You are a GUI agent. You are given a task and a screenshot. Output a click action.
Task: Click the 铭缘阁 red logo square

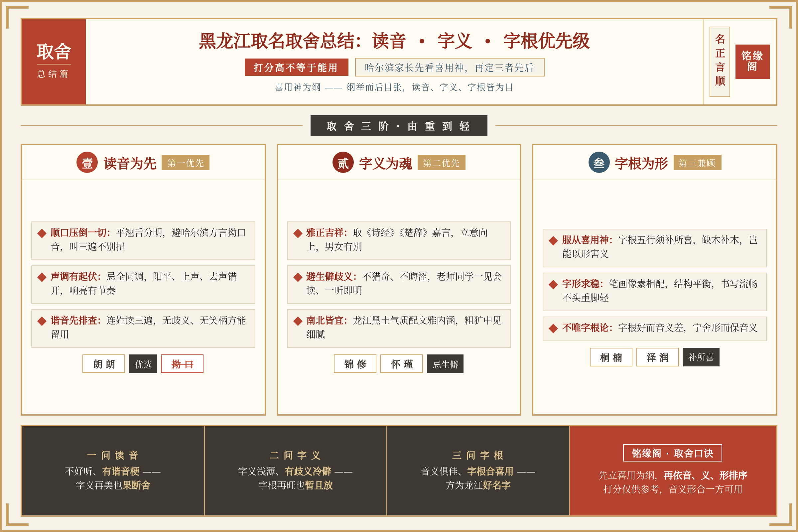(752, 62)
